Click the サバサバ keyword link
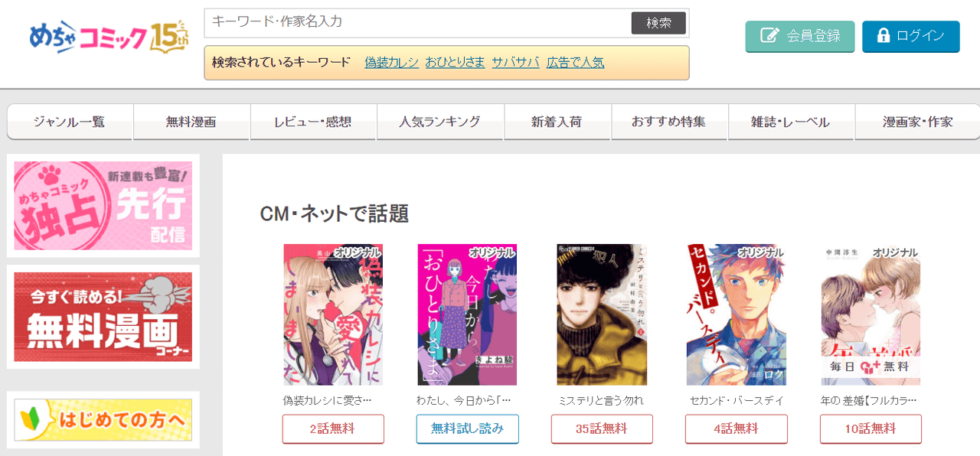 515,63
